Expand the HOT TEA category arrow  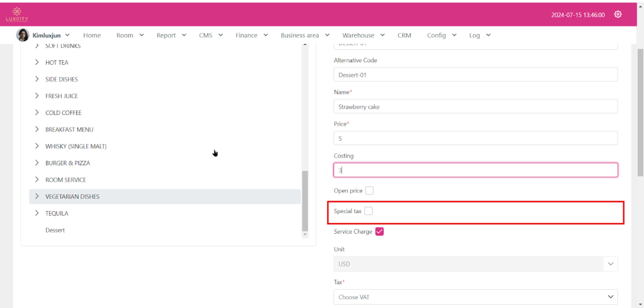37,63
